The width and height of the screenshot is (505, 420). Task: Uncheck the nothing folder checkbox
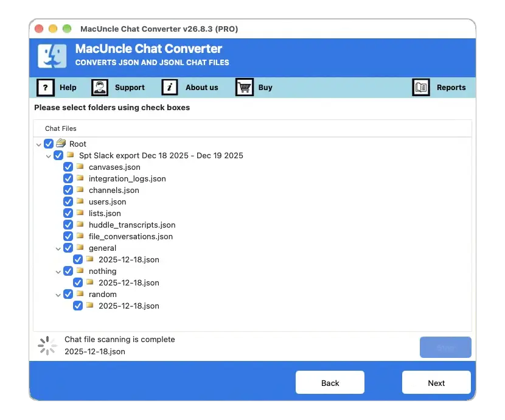tap(68, 271)
